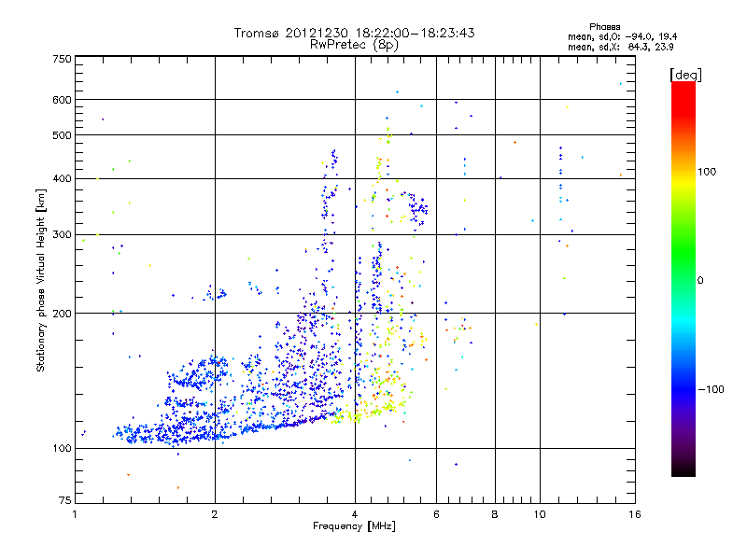Click the y-axis tick label '750'
This screenshot has height=560, width=747.
[x=63, y=59]
